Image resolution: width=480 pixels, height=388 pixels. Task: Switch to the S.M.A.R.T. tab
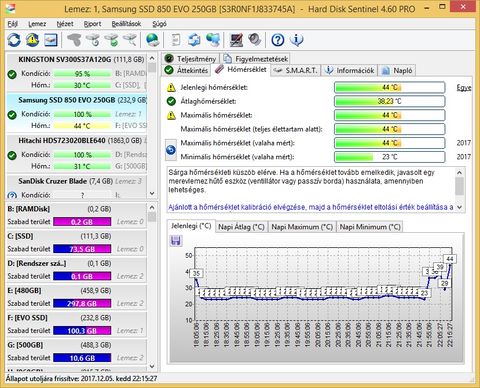click(295, 70)
